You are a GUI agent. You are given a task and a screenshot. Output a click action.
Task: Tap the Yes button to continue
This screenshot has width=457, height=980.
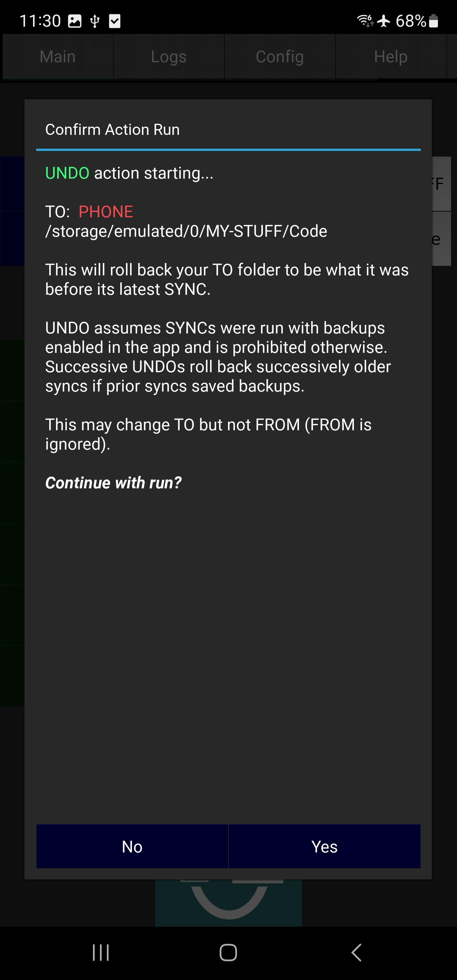pos(324,846)
